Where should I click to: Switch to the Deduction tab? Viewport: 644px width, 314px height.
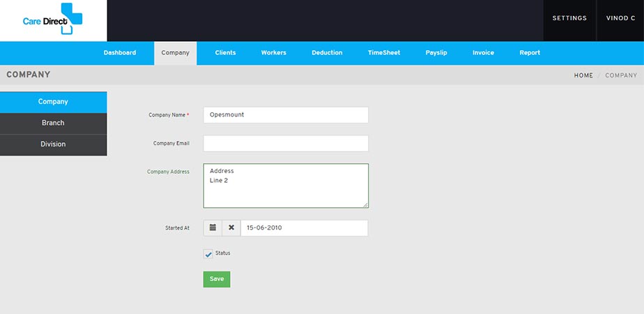(x=327, y=53)
